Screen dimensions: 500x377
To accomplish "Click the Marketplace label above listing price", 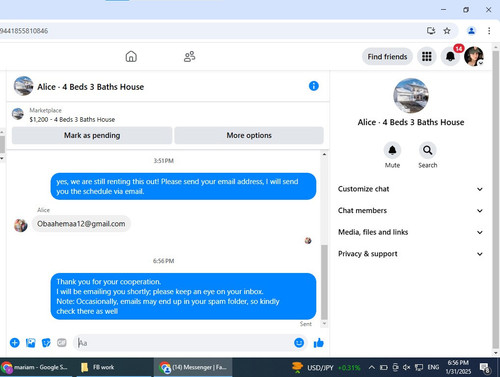I will pyautogui.click(x=45, y=110).
